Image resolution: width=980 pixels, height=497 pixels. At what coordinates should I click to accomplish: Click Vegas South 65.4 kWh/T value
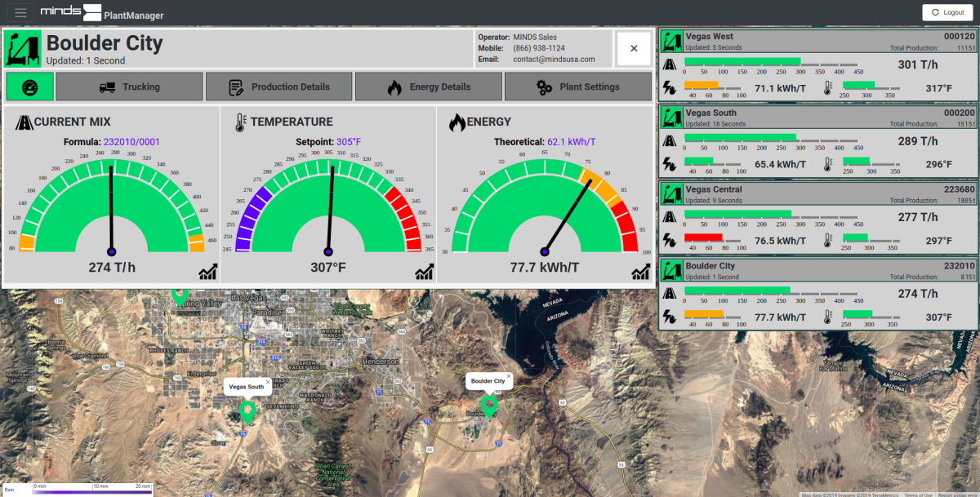779,164
